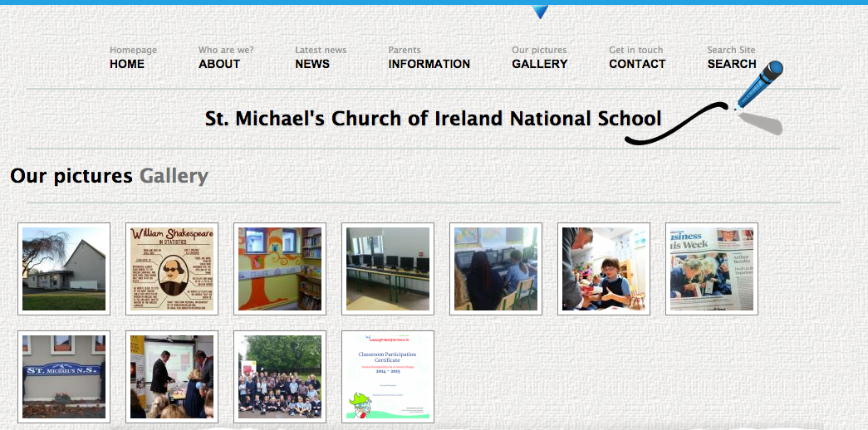Open the SEARCH site link
This screenshot has height=430, width=868.
pyautogui.click(x=731, y=64)
